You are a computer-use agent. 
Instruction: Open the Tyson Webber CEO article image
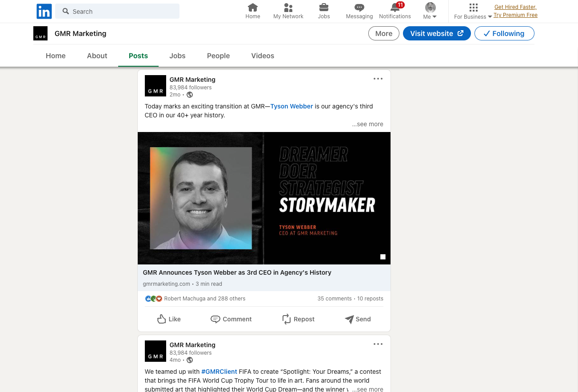pos(264,198)
